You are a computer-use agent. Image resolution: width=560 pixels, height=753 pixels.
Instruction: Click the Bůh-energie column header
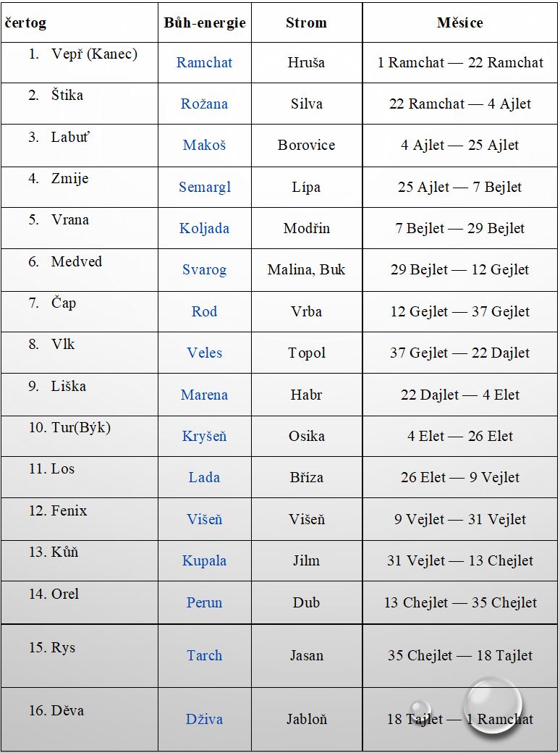click(x=205, y=22)
